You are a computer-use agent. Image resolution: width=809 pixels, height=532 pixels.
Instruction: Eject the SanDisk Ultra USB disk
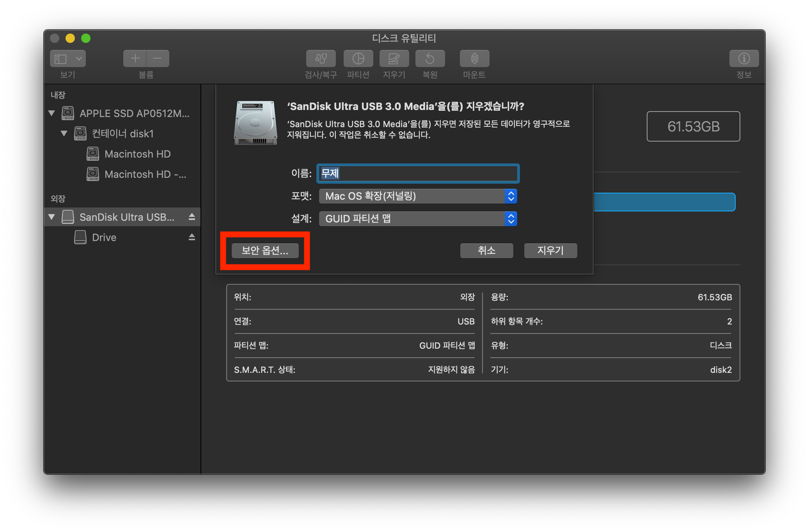pos(192,217)
